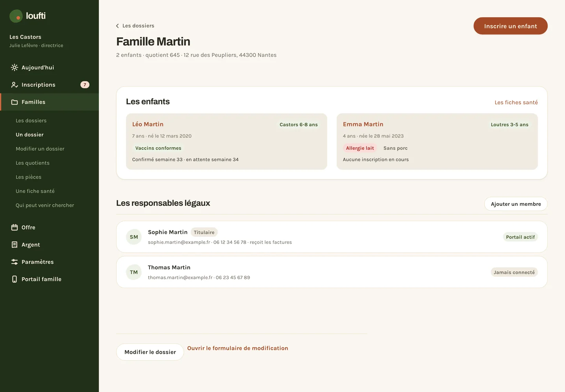Open Les pièces submenu item
Image resolution: width=565 pixels, height=392 pixels.
pyautogui.click(x=28, y=177)
